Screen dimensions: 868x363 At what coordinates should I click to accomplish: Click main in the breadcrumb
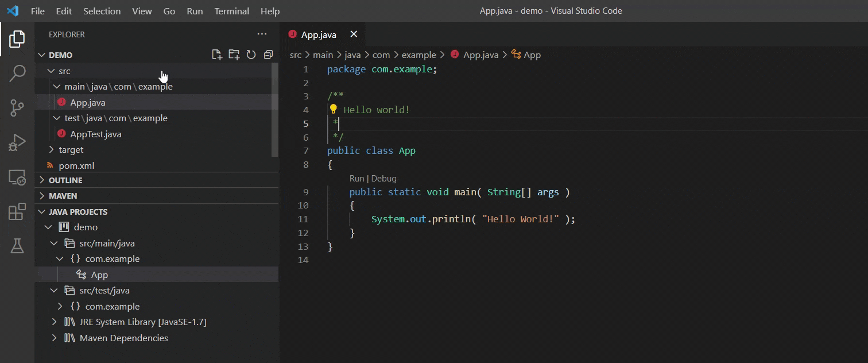pos(323,55)
